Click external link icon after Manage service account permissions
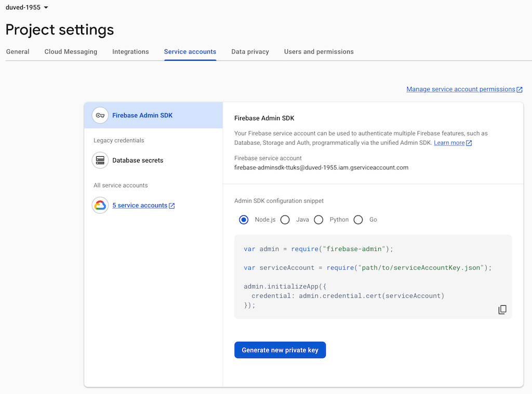 click(520, 89)
